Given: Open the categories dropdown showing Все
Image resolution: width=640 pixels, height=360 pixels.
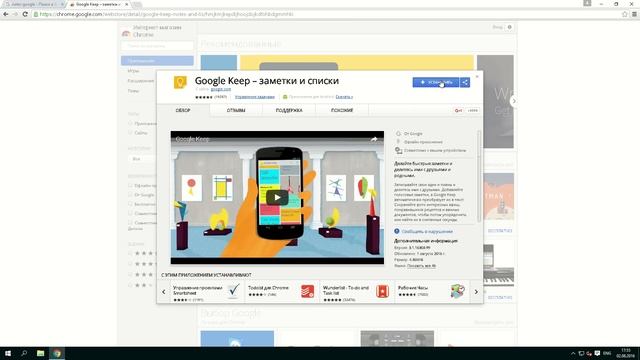Looking at the screenshot, I should tap(142, 159).
